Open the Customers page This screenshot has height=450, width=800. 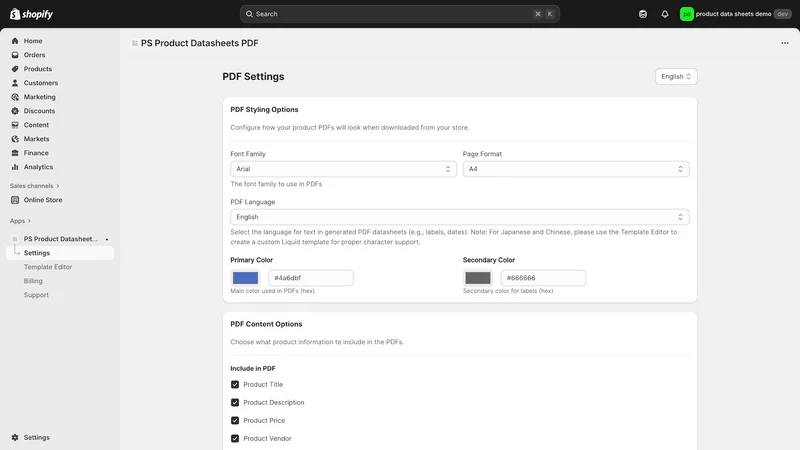click(x=60, y=83)
